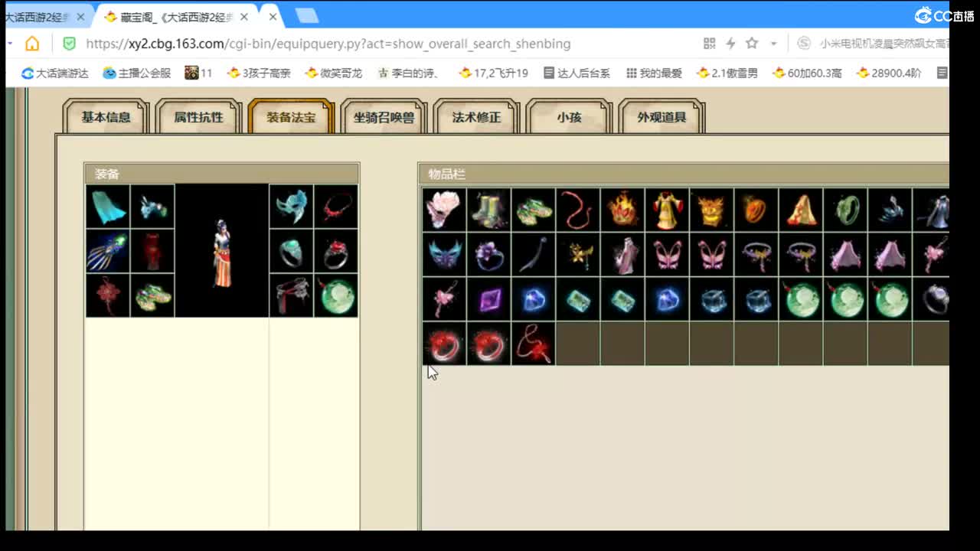This screenshot has width=980, height=551.
Task: Select the flaming red crown item
Action: (x=622, y=209)
